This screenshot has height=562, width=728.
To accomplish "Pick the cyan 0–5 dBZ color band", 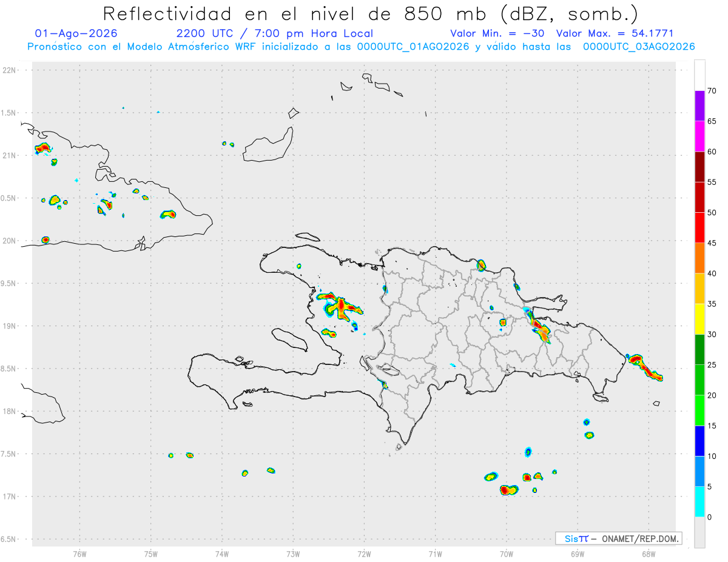I will click(699, 502).
